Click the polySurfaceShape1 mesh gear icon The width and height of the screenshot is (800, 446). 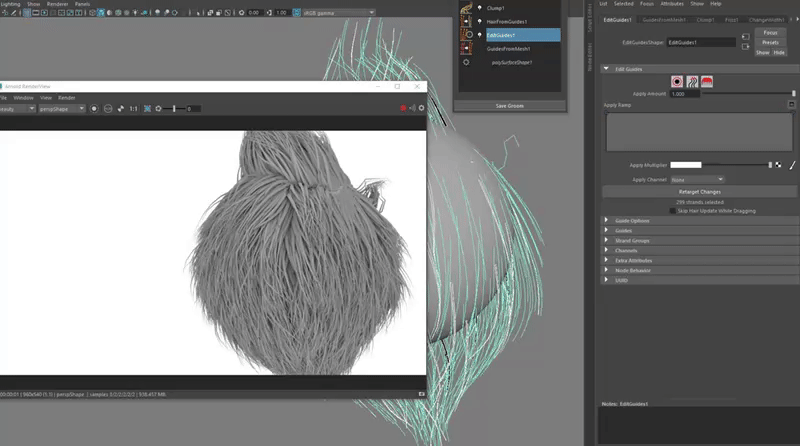pos(466,62)
